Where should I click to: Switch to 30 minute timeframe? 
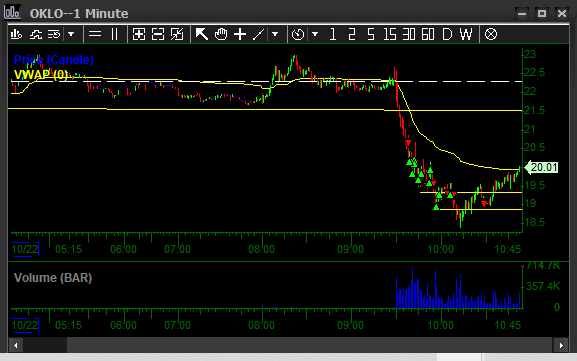point(409,34)
